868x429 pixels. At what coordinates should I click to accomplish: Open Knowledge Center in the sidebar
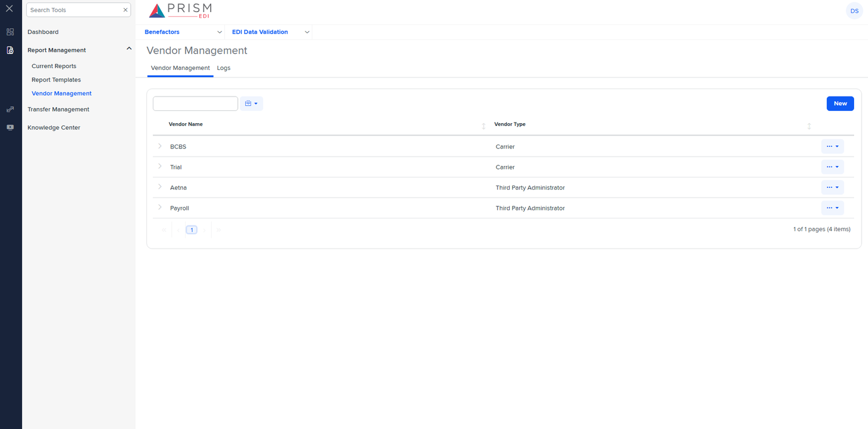54,127
